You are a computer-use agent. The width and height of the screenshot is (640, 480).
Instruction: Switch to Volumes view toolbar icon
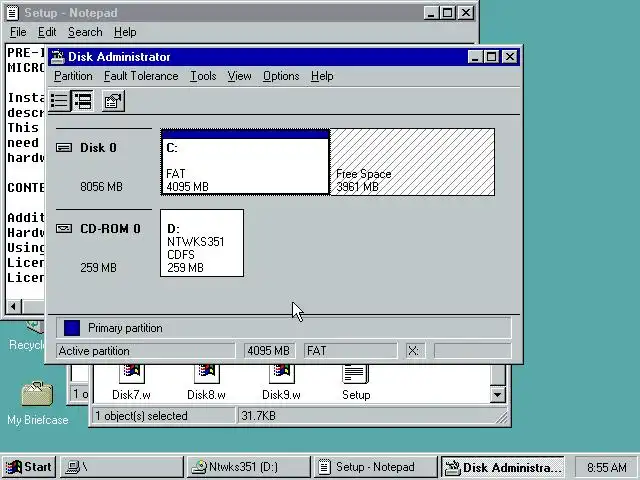click(60, 101)
